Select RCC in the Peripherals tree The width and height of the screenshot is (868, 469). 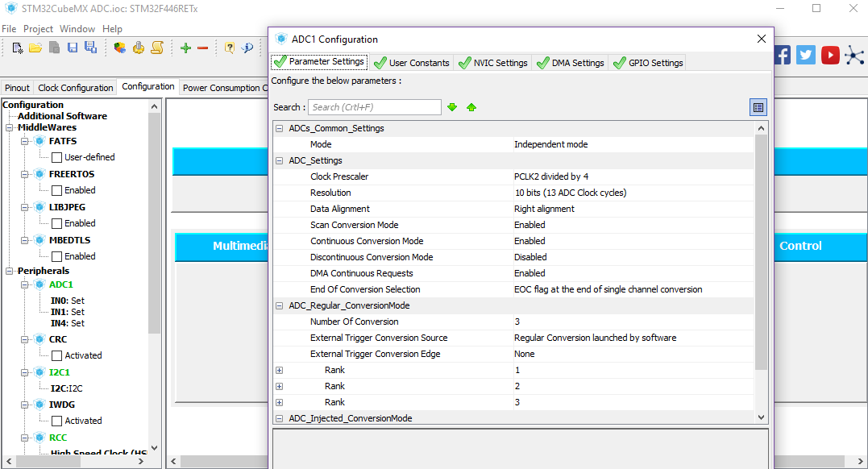click(x=58, y=438)
